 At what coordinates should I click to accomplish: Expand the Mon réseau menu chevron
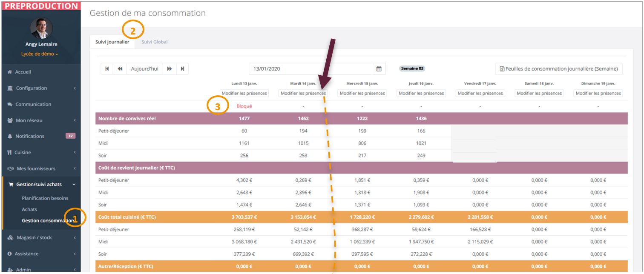(x=75, y=120)
